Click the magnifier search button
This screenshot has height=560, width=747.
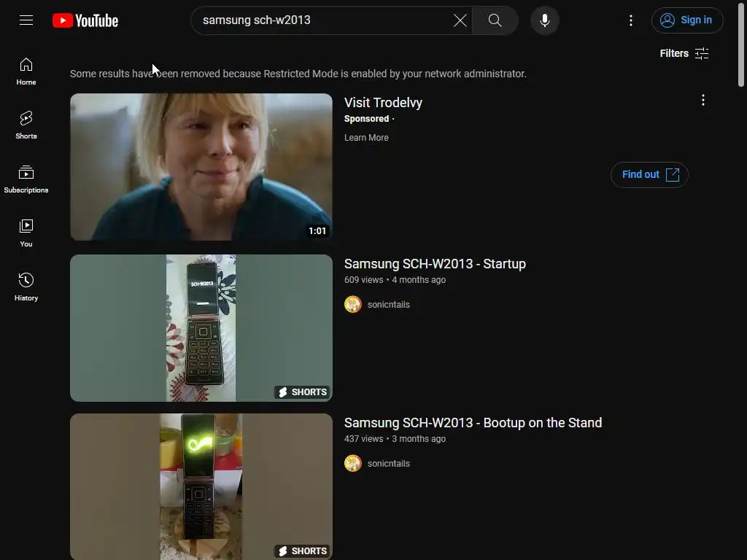(495, 20)
